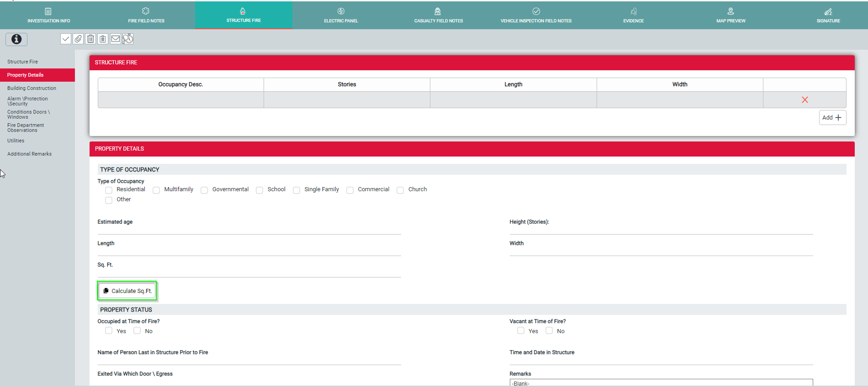Open the Evidence tab

633,15
